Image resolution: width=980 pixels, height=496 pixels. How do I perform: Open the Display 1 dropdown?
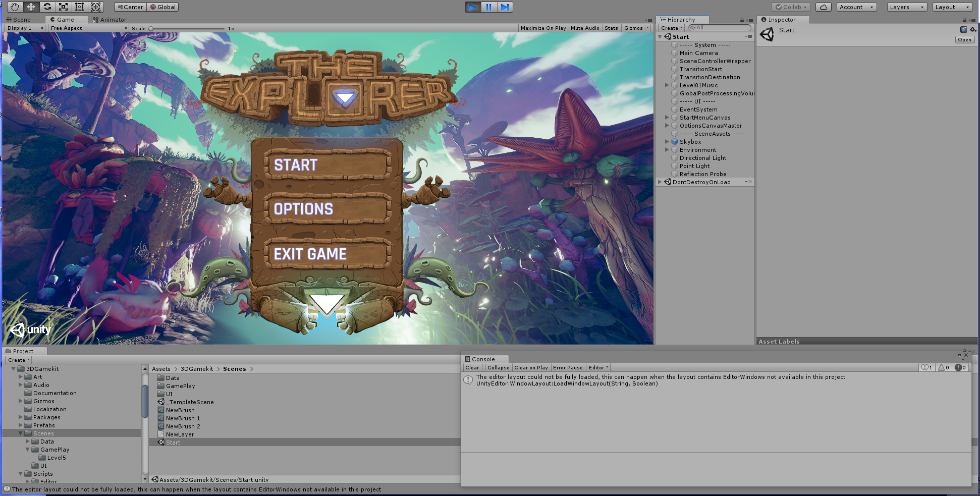25,28
